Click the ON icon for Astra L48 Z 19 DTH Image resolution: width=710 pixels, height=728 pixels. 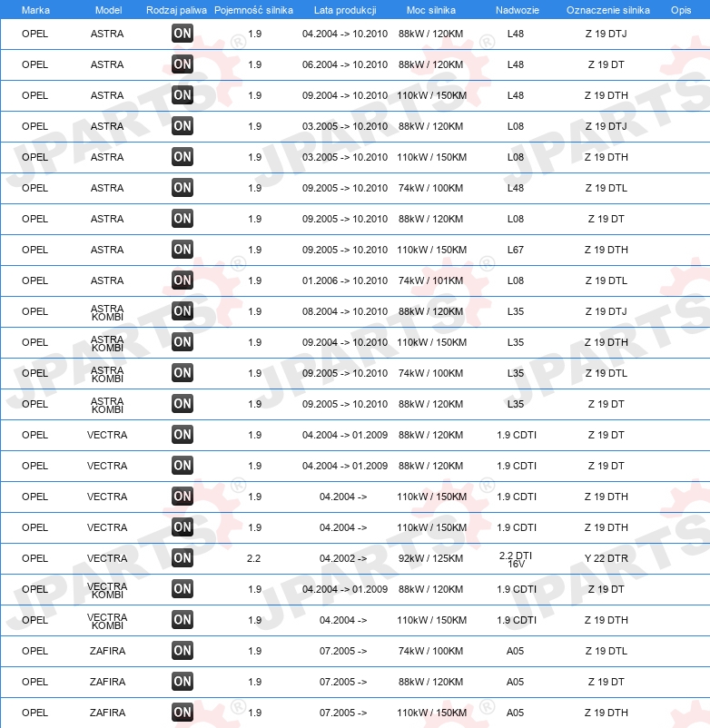coord(182,95)
